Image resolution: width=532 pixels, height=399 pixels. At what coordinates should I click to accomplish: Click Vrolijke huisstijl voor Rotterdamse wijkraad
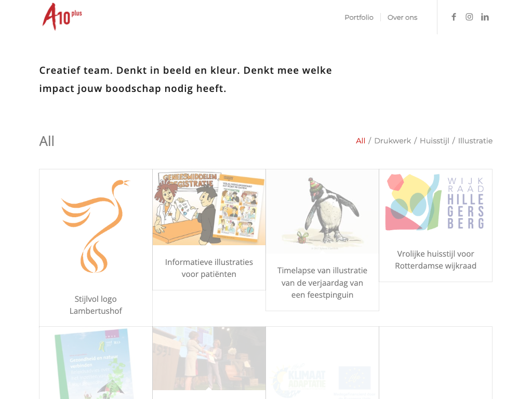point(436,260)
